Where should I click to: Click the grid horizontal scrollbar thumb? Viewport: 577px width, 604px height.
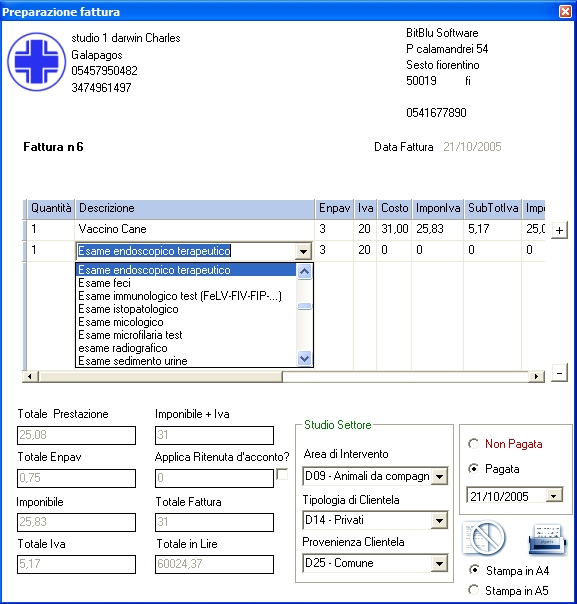click(x=161, y=376)
